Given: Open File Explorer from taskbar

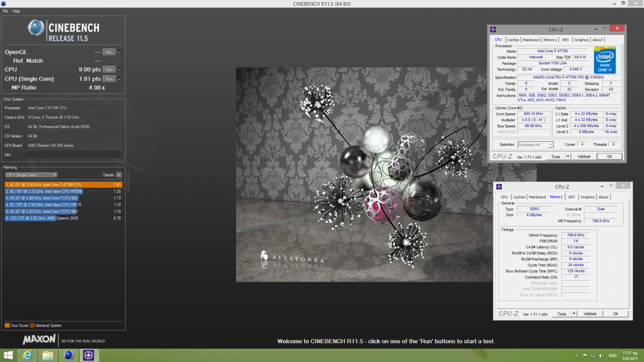Looking at the screenshot, I should click(47, 355).
